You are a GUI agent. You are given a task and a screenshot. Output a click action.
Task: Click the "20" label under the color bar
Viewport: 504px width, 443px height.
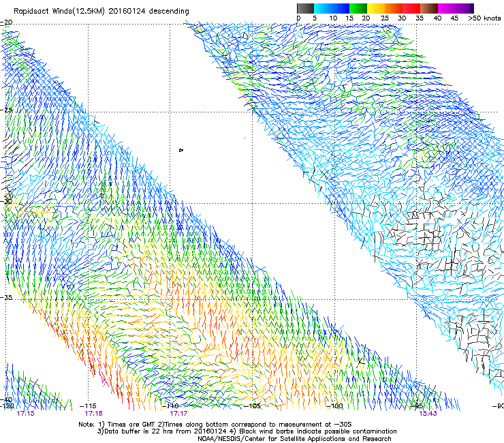coord(366,18)
